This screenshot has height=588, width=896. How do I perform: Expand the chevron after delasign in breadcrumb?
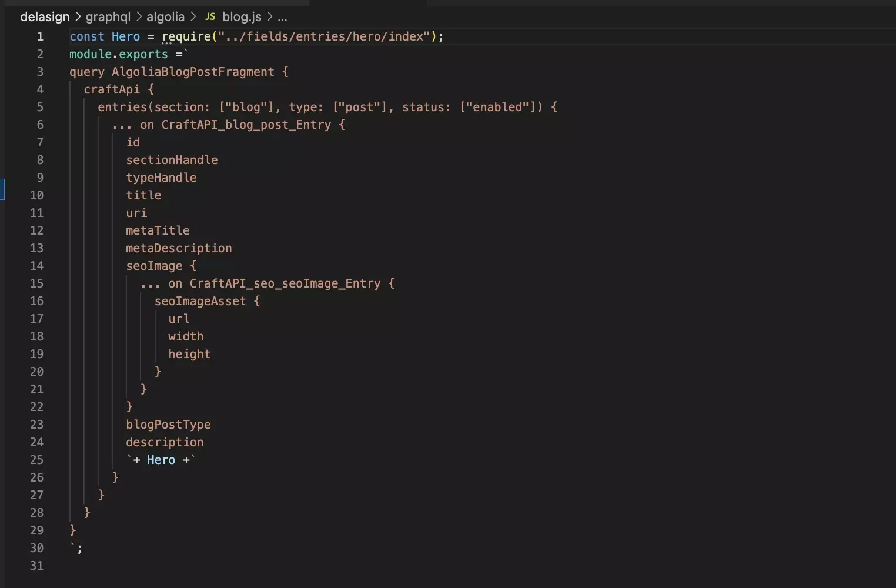78,17
